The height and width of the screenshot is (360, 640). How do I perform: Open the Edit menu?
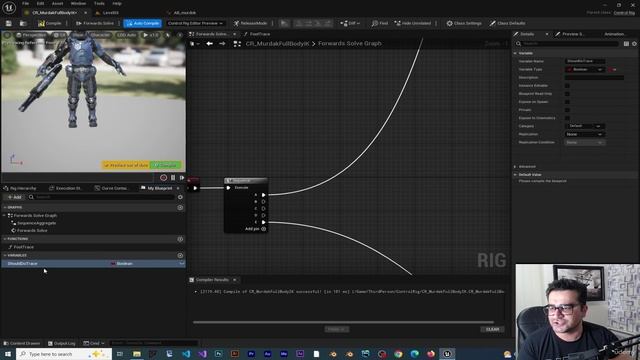(x=40, y=3)
